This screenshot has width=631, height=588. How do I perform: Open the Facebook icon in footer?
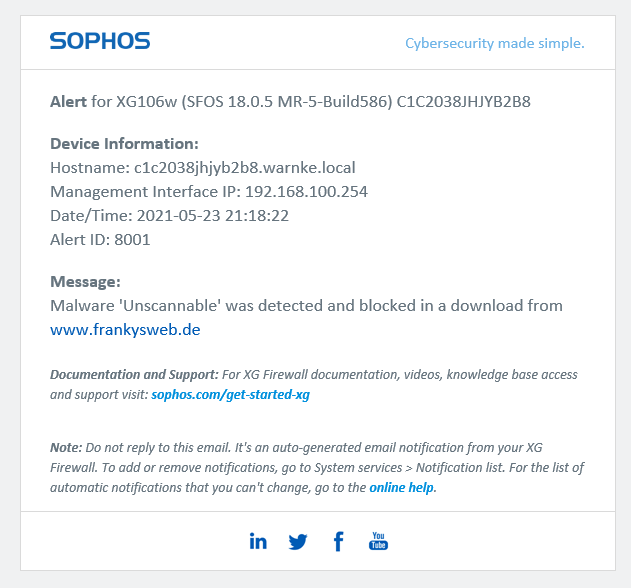coord(338,541)
